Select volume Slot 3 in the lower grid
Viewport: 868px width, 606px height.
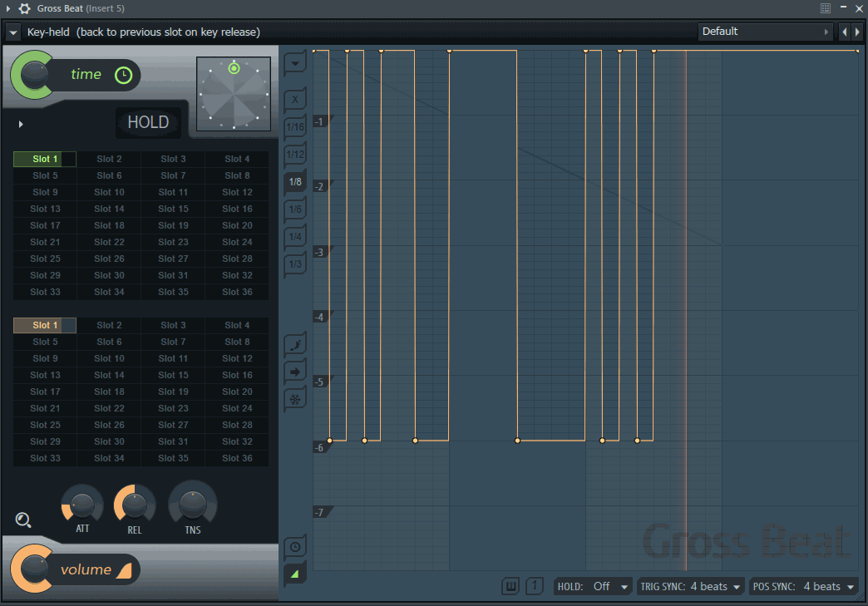pyautogui.click(x=173, y=325)
